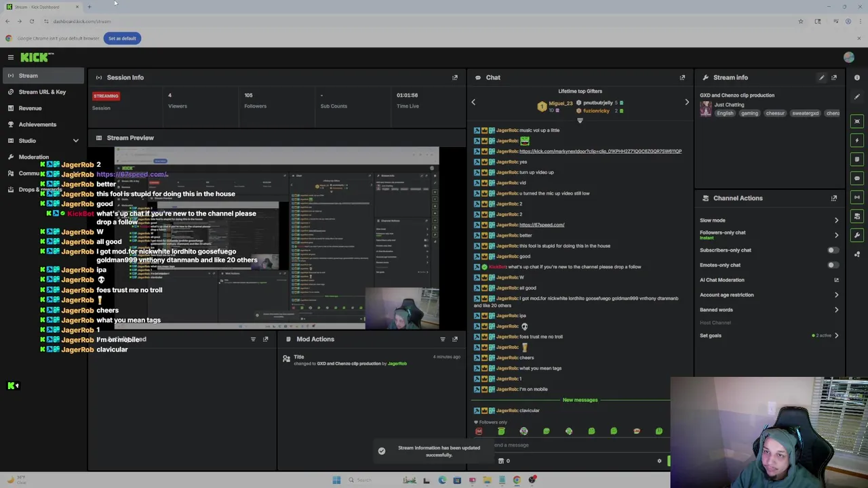Bookmark this page with the star icon
Viewport: 868px width, 488px height.
point(800,21)
